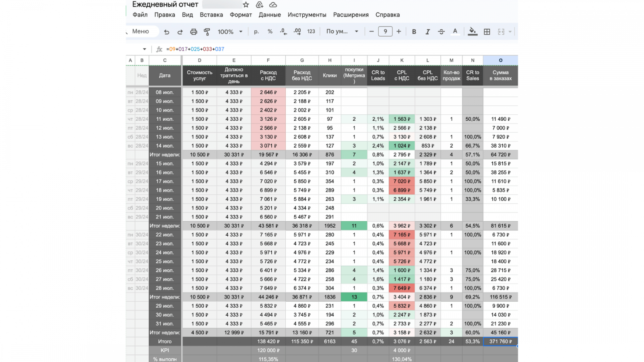Click the Undo arrow icon
Viewport: 644px width, 362px height.
(166, 32)
